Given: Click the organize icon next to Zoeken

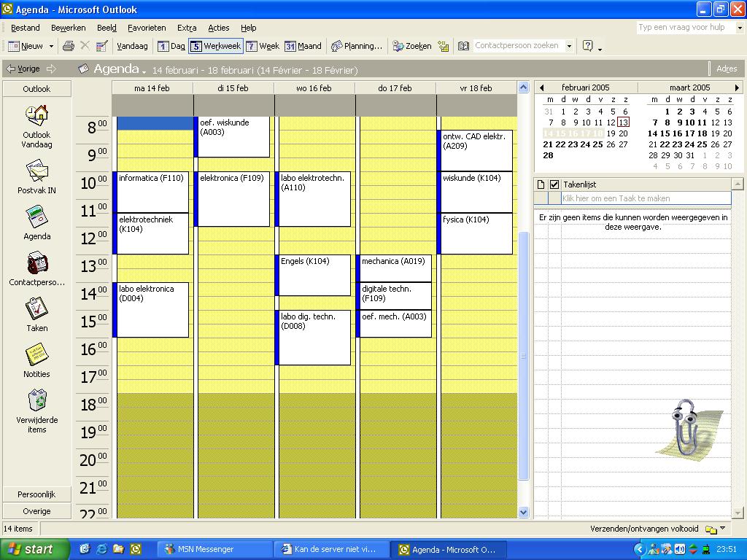Looking at the screenshot, I should point(444,46).
